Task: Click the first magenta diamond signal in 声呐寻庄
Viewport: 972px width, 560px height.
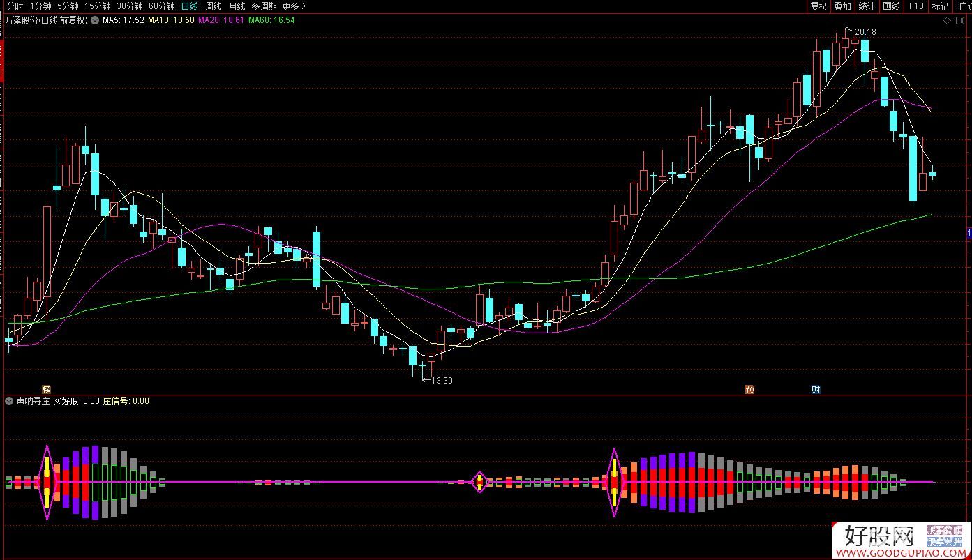Action: click(x=47, y=482)
